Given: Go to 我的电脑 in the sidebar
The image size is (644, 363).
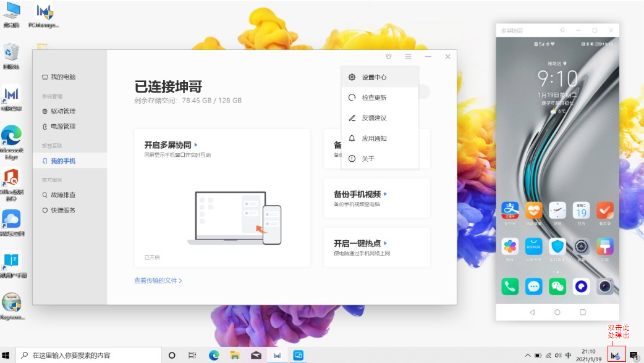Looking at the screenshot, I should tap(62, 77).
